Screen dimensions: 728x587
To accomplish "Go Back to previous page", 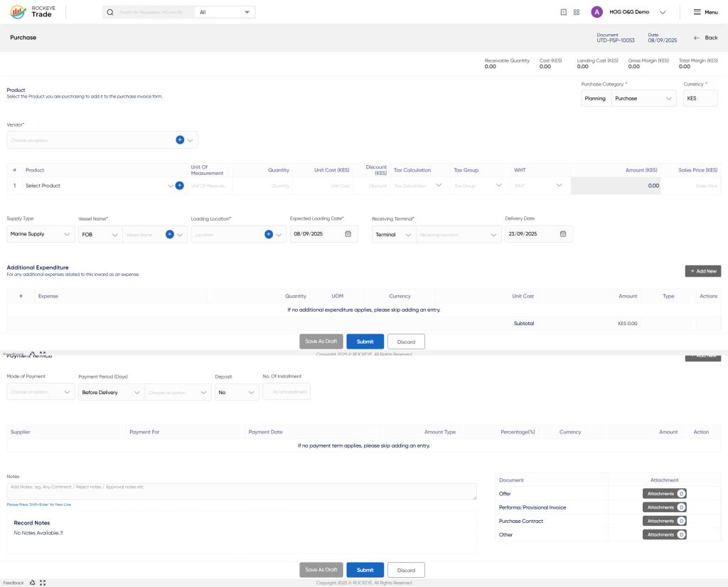I will (x=706, y=38).
